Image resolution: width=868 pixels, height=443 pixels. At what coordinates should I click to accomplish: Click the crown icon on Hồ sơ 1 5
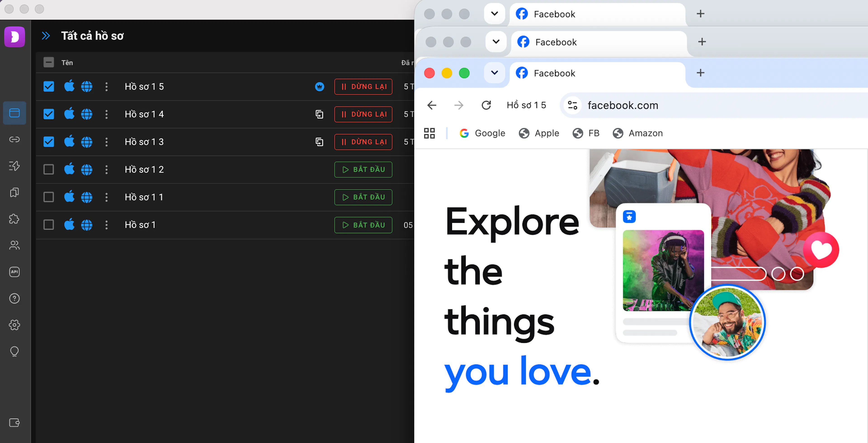pos(319,87)
